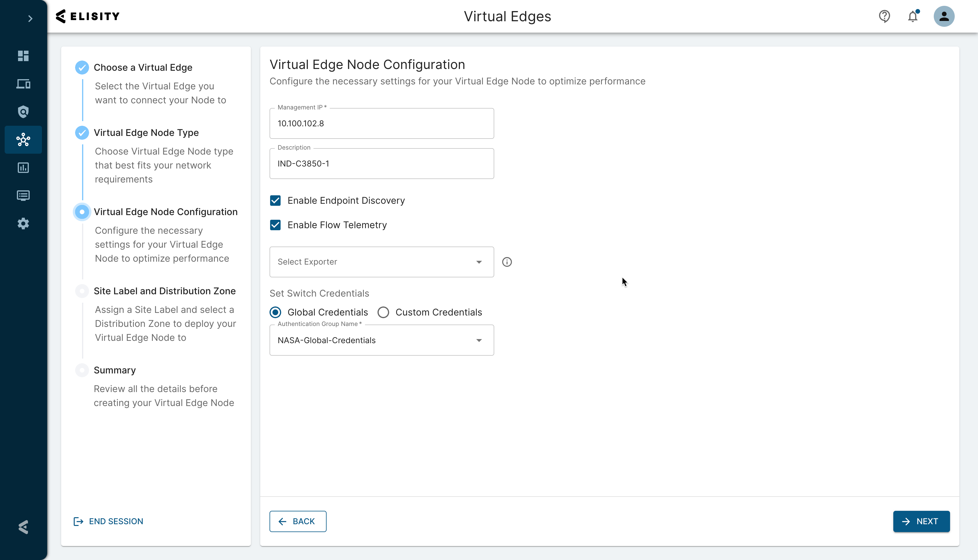Open the dashboard icon in sidebar
978x560 pixels.
pyautogui.click(x=23, y=56)
